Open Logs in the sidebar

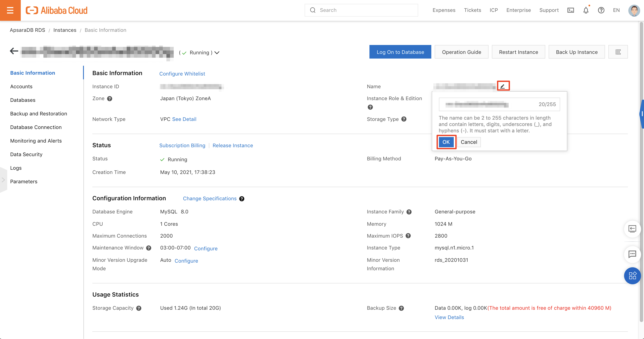coord(16,168)
